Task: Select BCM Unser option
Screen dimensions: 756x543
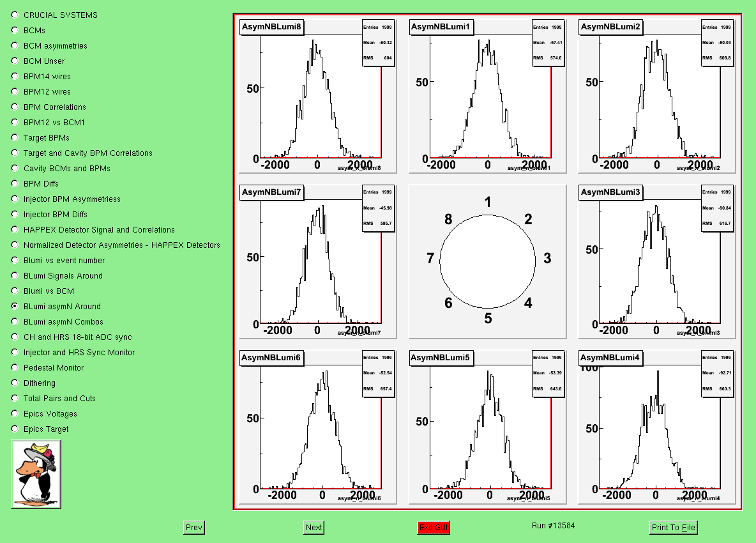Action: (x=15, y=61)
